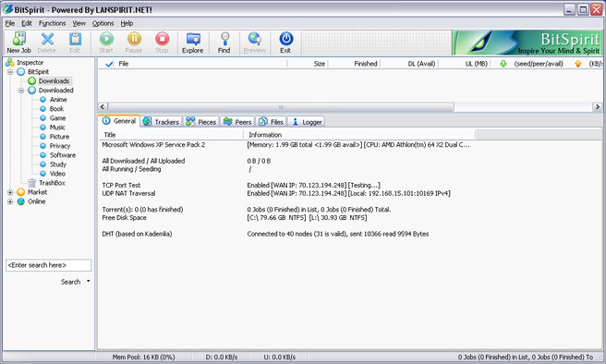Viewport: 606px width, 364px height.
Task: Click the BitSpirit banner logo
Action: click(x=527, y=42)
